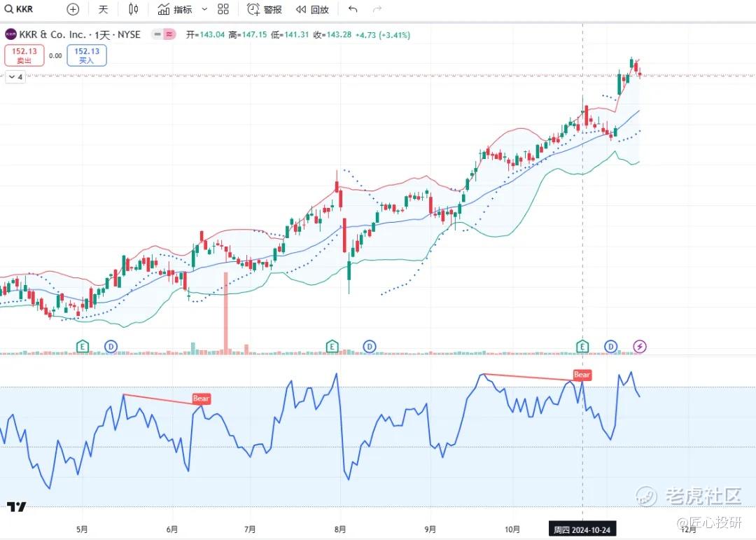The height and width of the screenshot is (540, 756).
Task: Click the 低=141.31 low value
Action: 290,35
